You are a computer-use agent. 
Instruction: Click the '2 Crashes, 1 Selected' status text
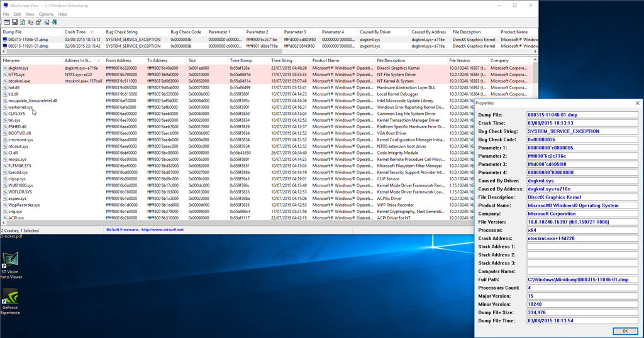19,231
